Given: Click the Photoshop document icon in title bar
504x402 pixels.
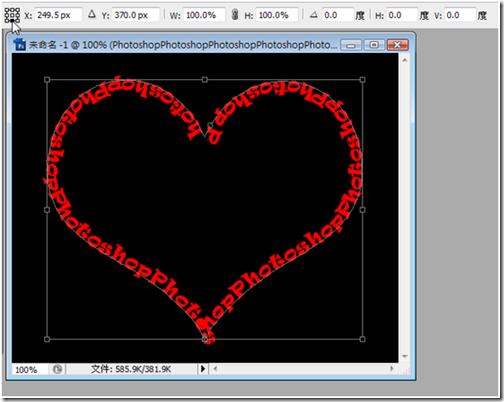Looking at the screenshot, I should (20, 45).
